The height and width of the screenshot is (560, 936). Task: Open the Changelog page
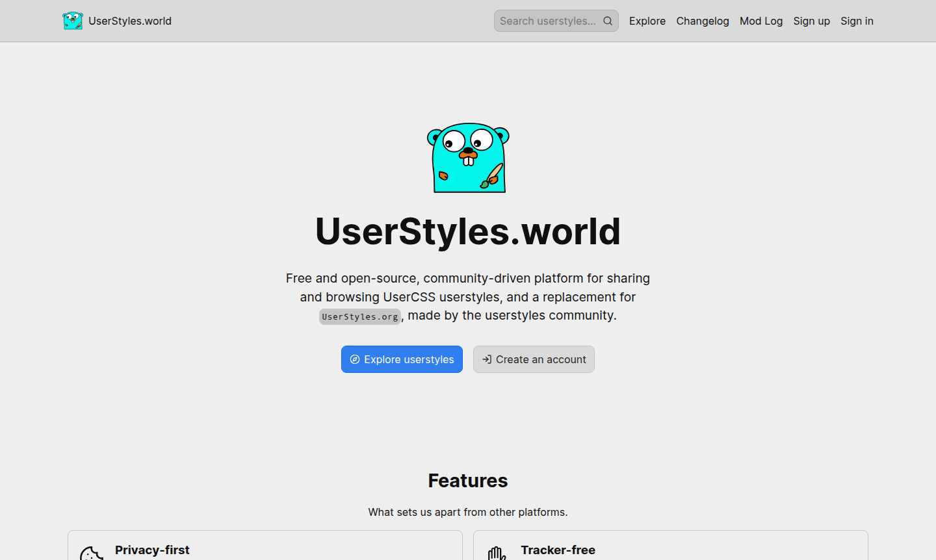(x=703, y=21)
